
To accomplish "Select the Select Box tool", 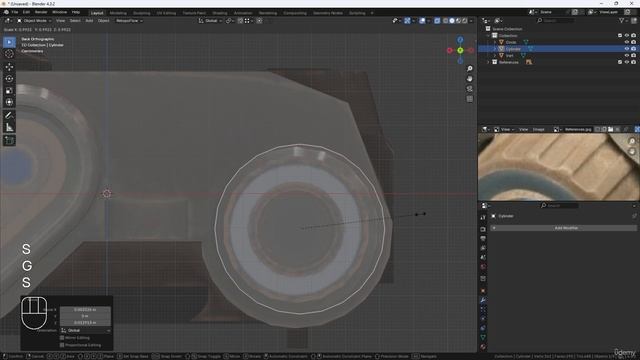I will coord(9,42).
